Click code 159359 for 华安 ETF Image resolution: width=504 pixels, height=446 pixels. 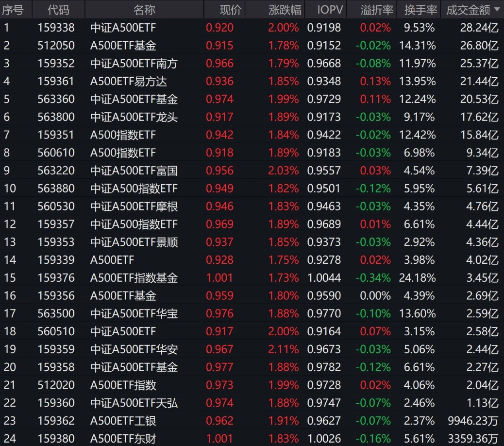coord(56,349)
